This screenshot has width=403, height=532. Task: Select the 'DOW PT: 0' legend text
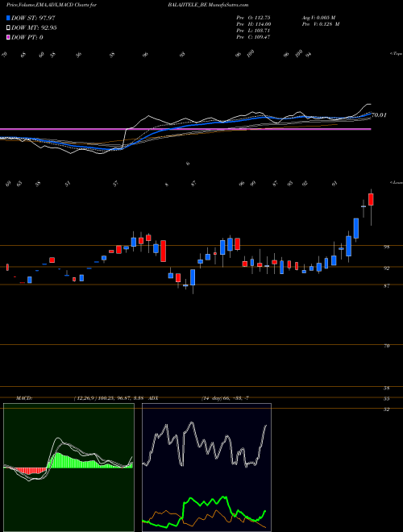[x=27, y=37]
